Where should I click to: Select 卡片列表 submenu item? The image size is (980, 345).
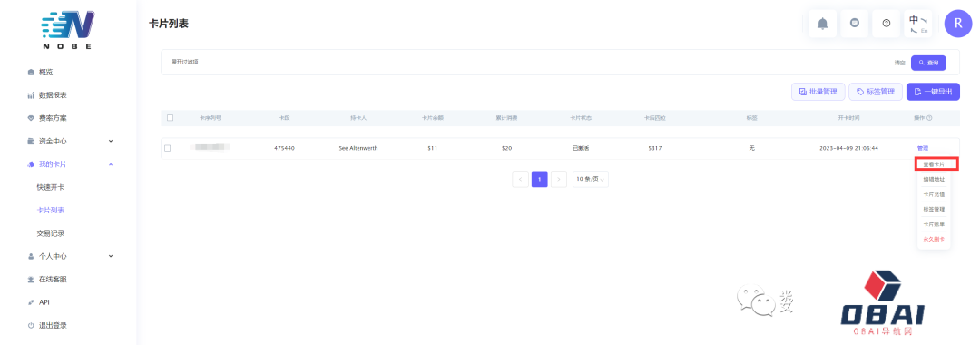point(51,211)
